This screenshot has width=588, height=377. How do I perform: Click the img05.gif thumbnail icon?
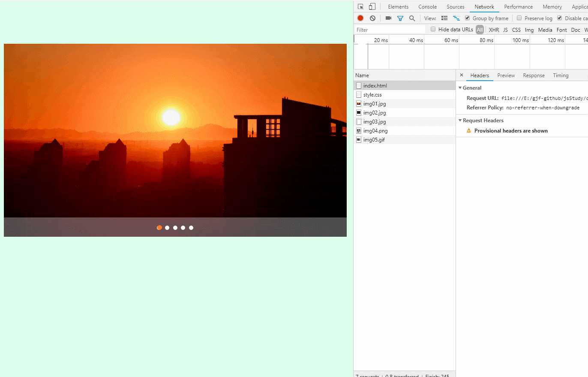pyautogui.click(x=359, y=140)
